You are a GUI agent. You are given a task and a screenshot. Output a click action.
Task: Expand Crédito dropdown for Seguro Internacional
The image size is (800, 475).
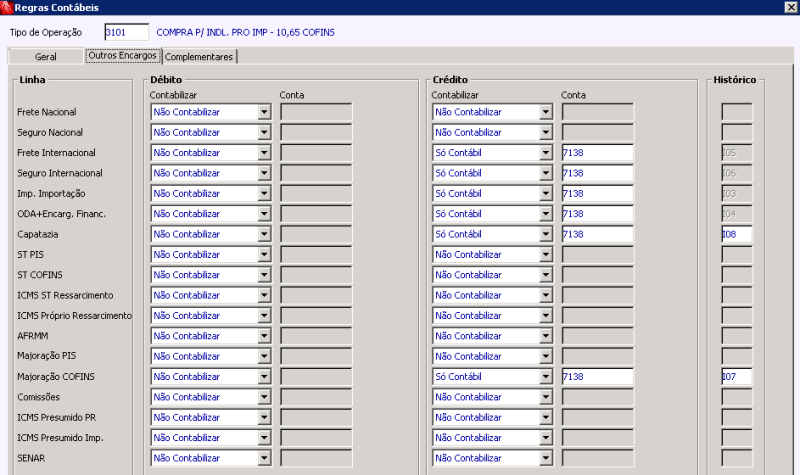click(546, 173)
